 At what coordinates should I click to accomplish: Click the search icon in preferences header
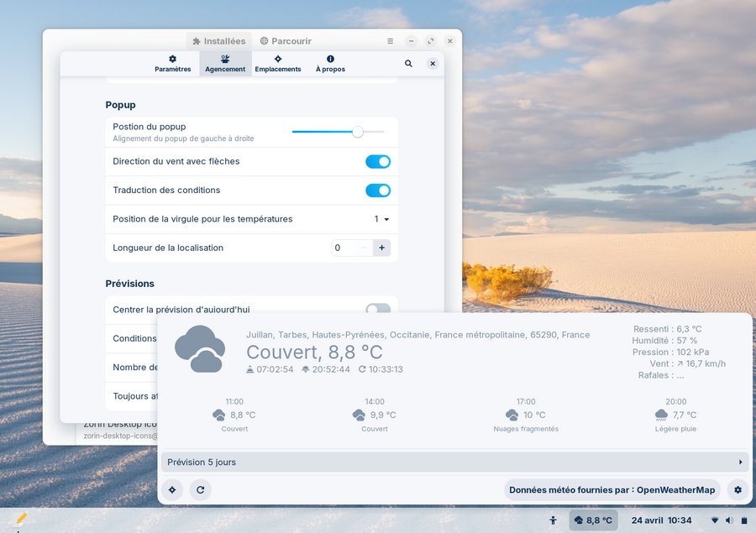coord(408,64)
